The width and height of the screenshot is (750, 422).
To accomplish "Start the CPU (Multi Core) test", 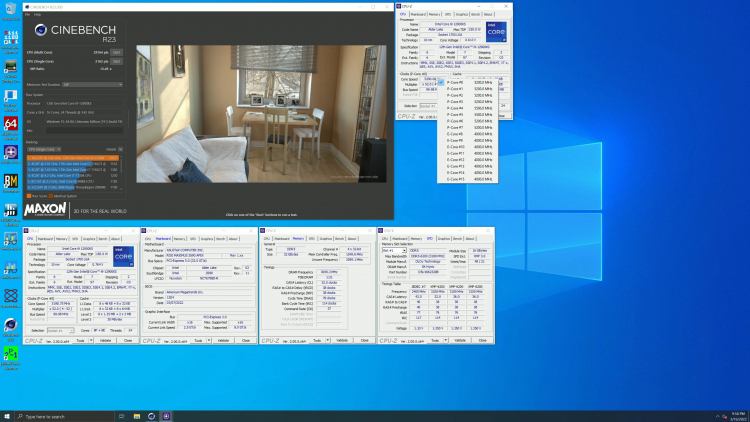I will [116, 51].
